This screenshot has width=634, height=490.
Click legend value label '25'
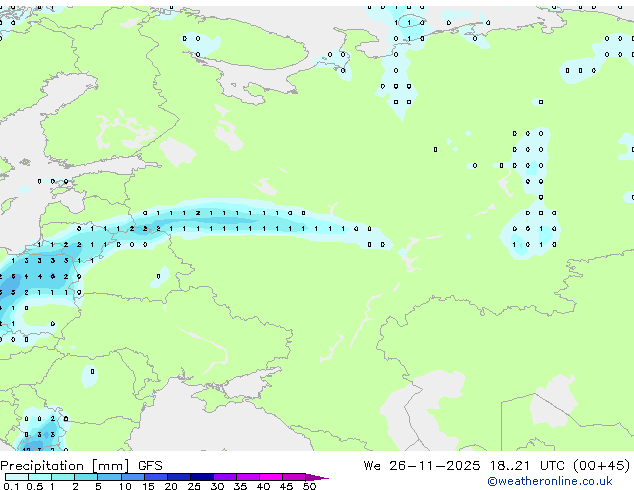point(194,486)
